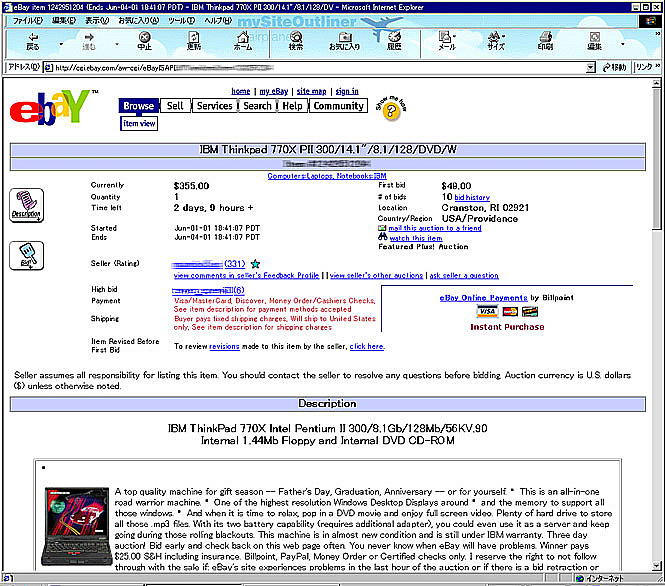Click the Show me how question icon
Viewport: 665px width, 586px height.
(391, 109)
